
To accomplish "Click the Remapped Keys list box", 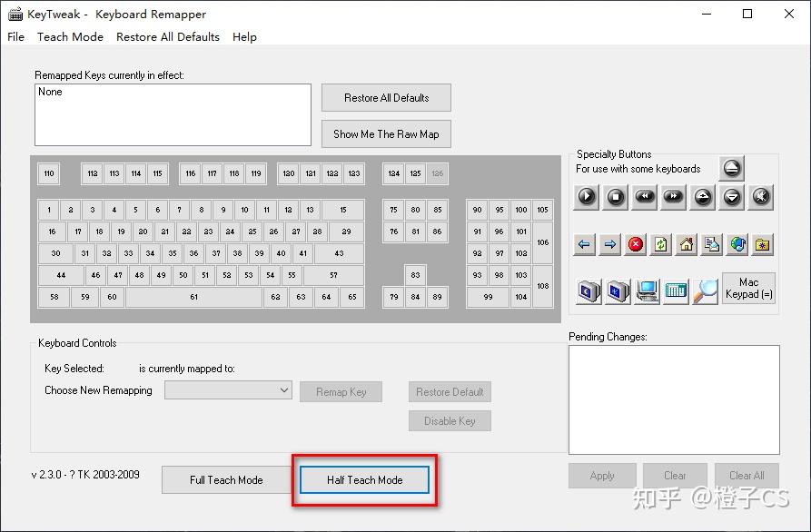I will 173,114.
